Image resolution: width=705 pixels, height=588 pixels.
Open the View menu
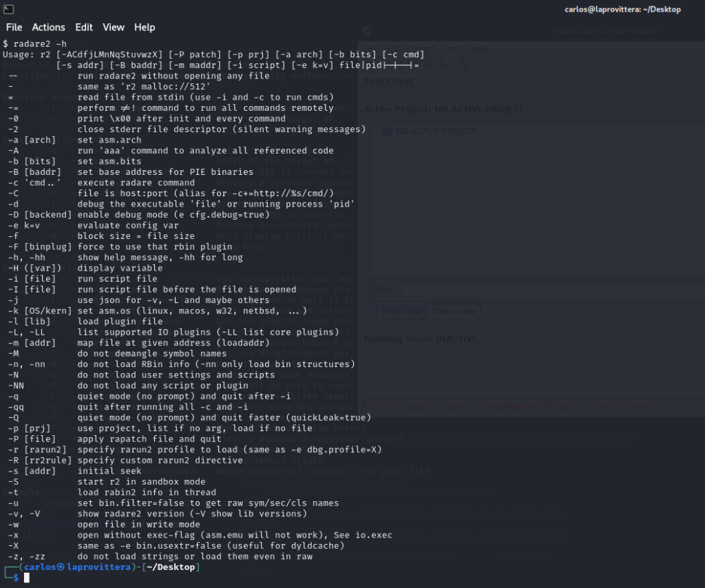click(x=114, y=28)
